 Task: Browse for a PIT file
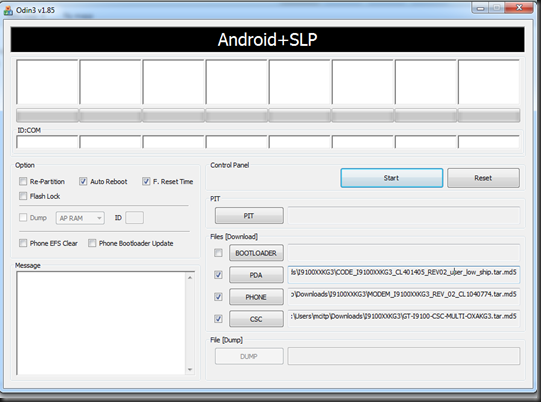(x=249, y=216)
